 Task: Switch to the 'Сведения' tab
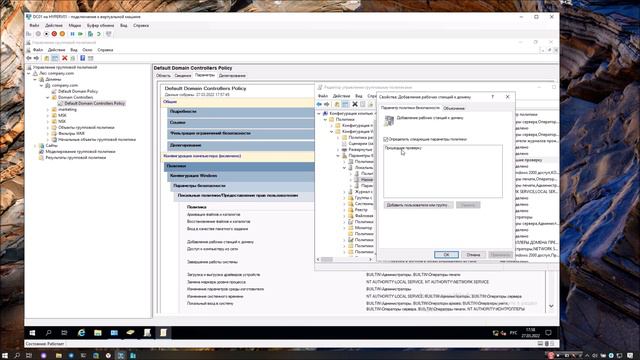[x=182, y=76]
